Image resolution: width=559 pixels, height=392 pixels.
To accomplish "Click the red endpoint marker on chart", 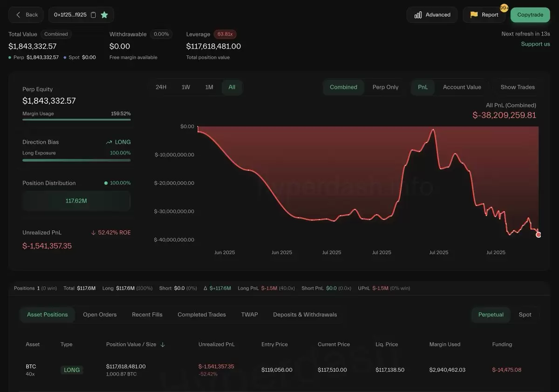I will [539, 235].
